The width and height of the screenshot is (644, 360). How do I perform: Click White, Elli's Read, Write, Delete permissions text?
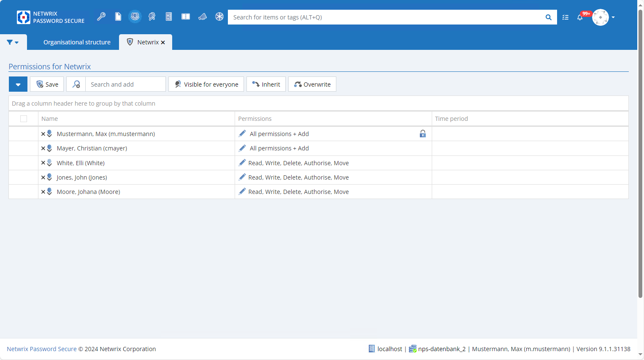299,163
